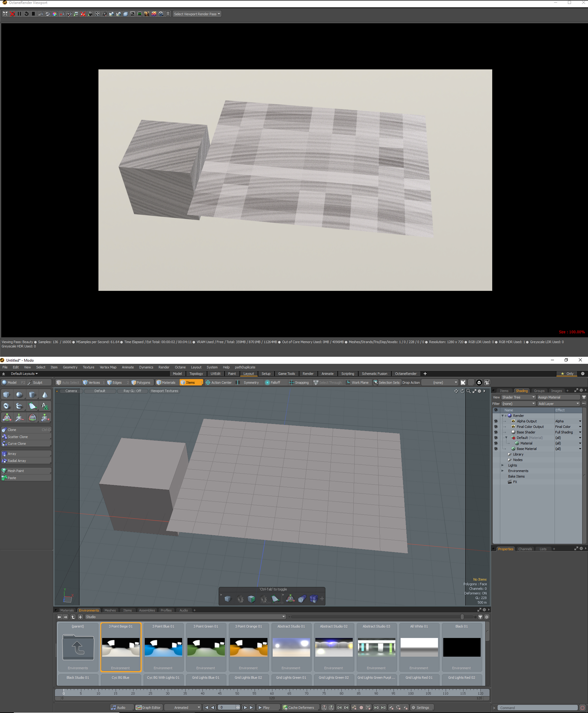
Task: Click the Mona Lisa image icon
Action: click(146, 14)
